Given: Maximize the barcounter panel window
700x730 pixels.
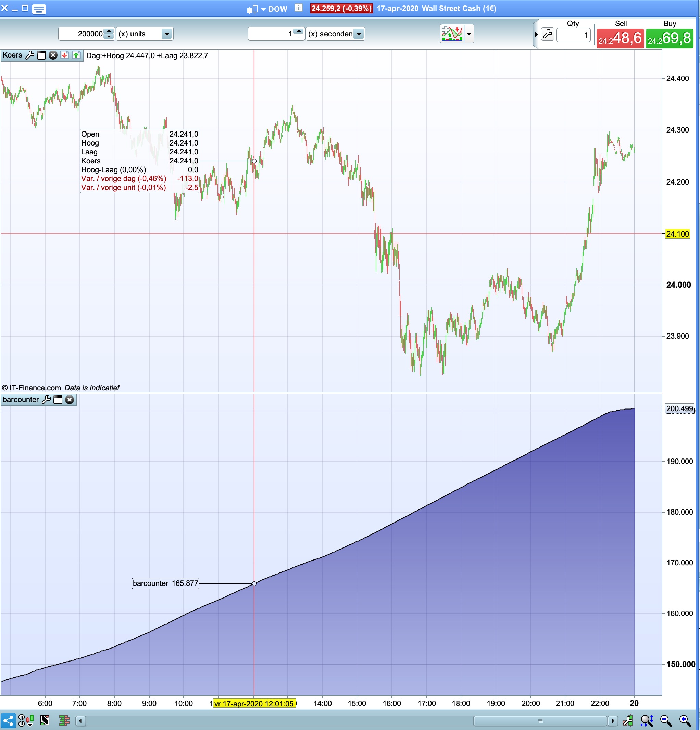Looking at the screenshot, I should click(58, 400).
